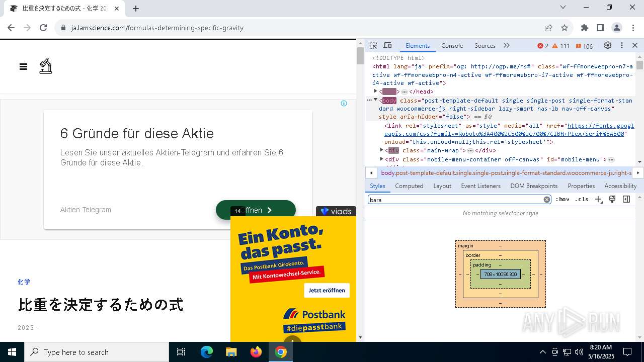Open the DOM Breakpoints tab
This screenshot has height=362, width=644.
pos(534,186)
